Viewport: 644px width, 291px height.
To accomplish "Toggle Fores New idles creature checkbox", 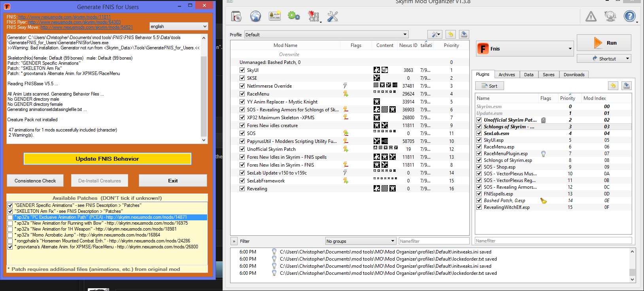I will [242, 125].
